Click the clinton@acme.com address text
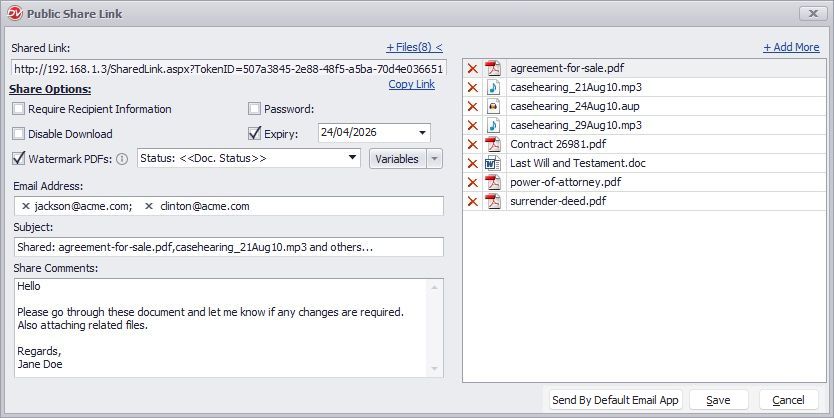Viewport: 834px width, 418px height. (x=205, y=206)
